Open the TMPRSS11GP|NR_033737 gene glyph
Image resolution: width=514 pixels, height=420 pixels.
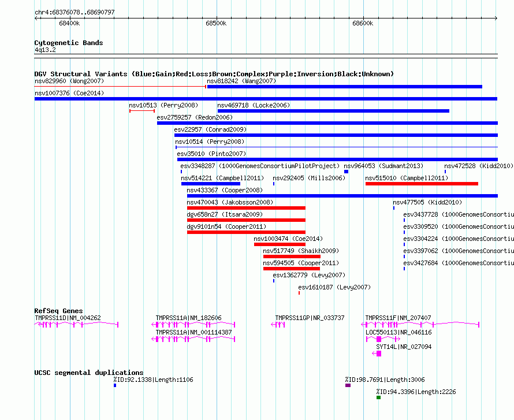(278, 325)
